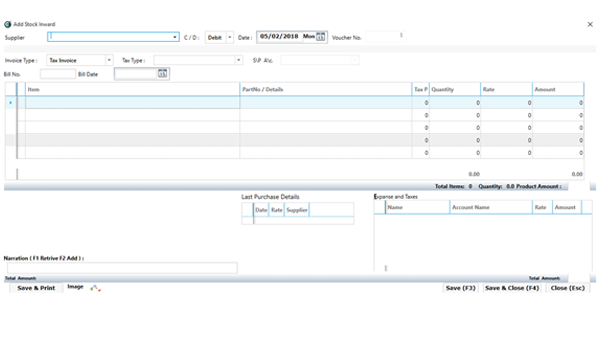Screen dimensions: 600x361
Task: Click the first row PartNo / Details cell
Action: 326,103
